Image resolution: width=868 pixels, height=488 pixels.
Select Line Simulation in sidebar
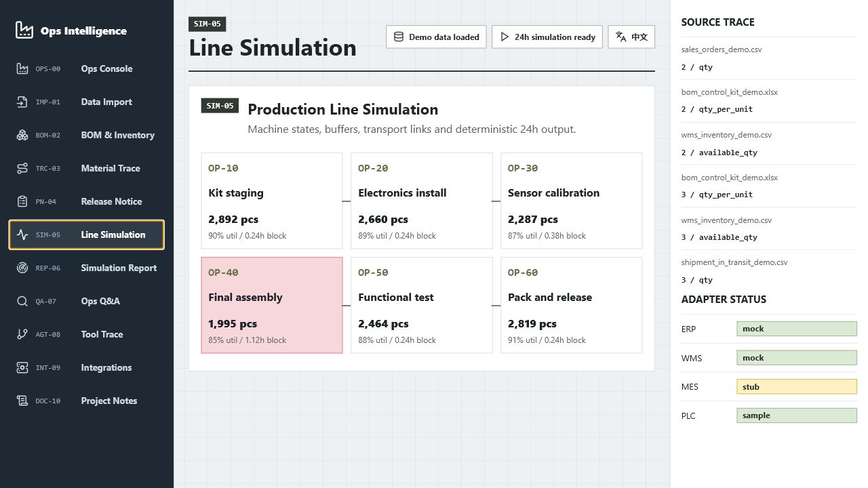[x=86, y=235]
